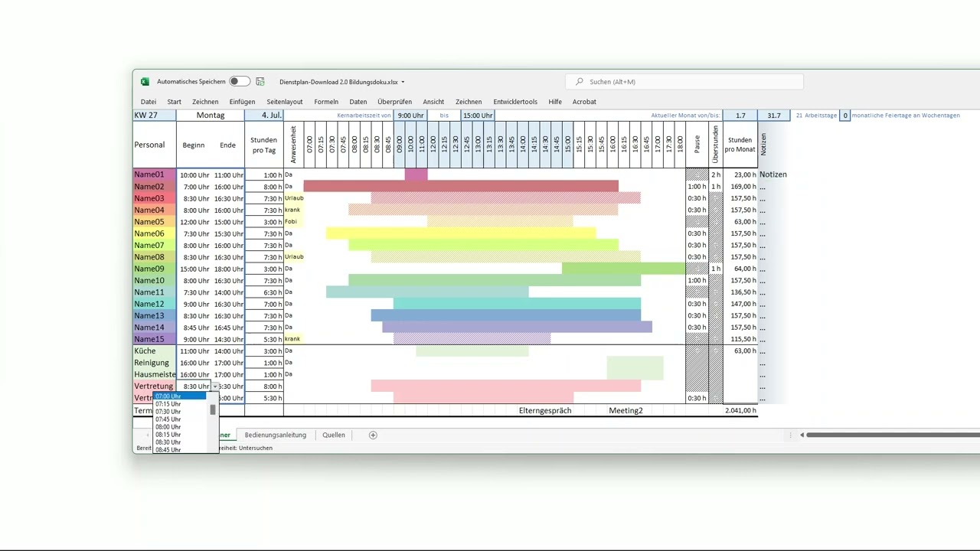Click the Excel logo icon in title bar
Screen dimensions: 980x551
145,82
